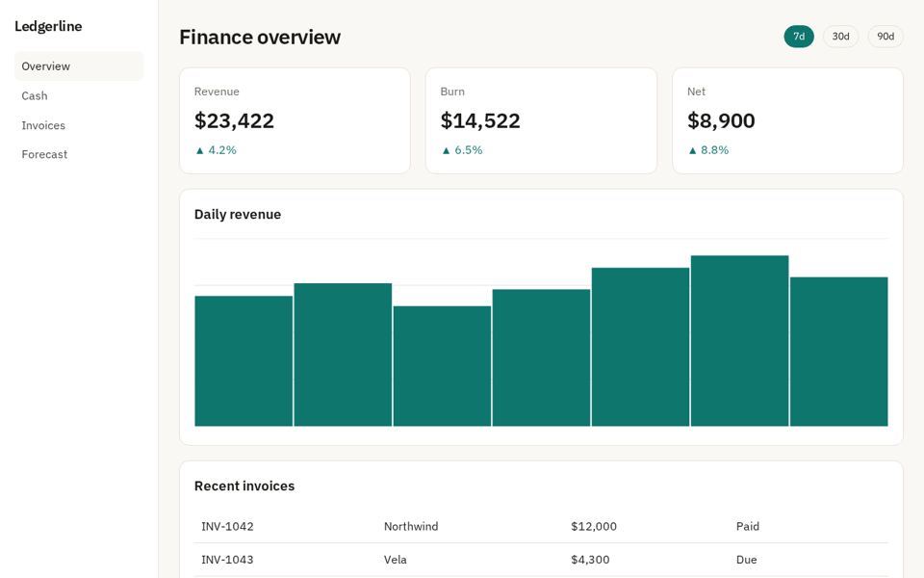
Task: Click the 6.5% burn change indicator
Action: click(462, 150)
